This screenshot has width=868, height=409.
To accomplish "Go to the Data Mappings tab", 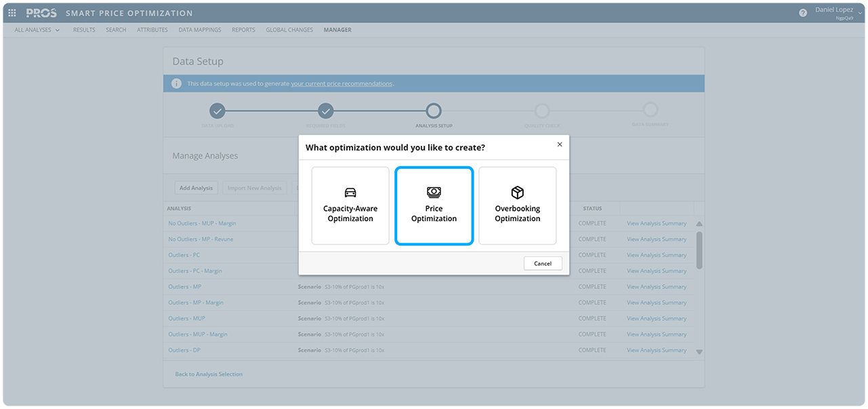I will click(200, 30).
